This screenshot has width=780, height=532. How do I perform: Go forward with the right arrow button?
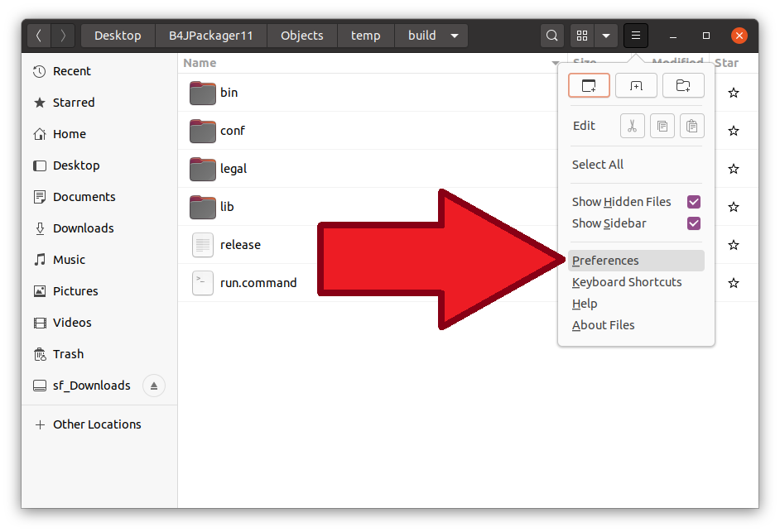[x=63, y=36]
